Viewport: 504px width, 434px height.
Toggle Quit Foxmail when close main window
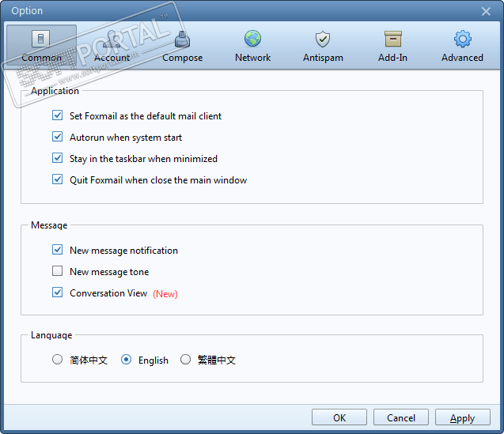(x=58, y=179)
